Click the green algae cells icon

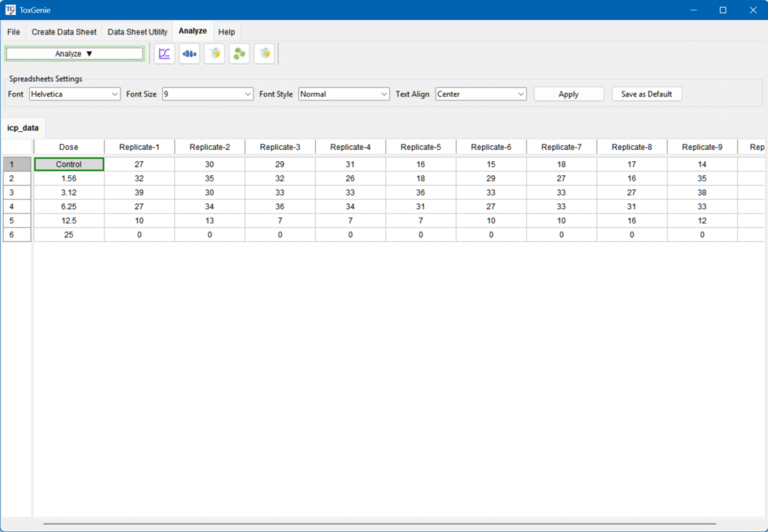tap(239, 54)
